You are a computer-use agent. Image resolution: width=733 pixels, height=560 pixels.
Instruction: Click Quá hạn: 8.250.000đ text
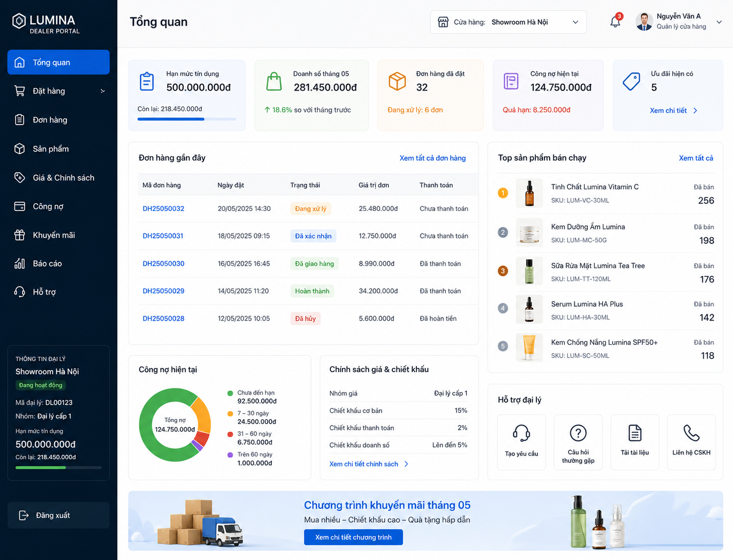click(536, 110)
